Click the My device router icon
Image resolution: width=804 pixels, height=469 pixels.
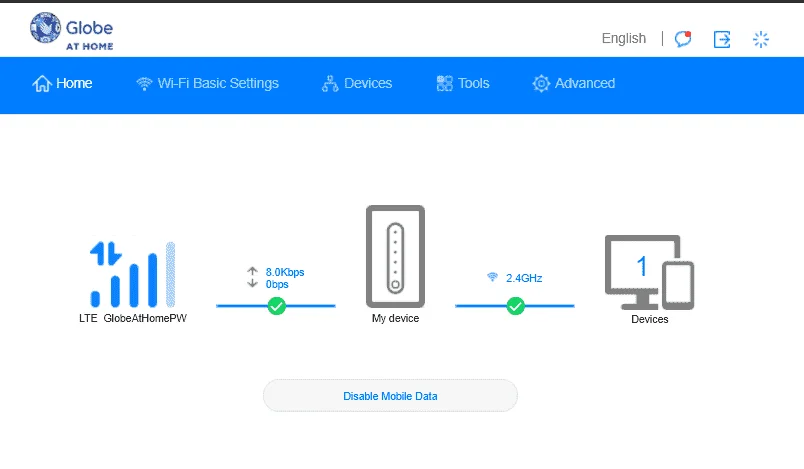pyautogui.click(x=395, y=256)
